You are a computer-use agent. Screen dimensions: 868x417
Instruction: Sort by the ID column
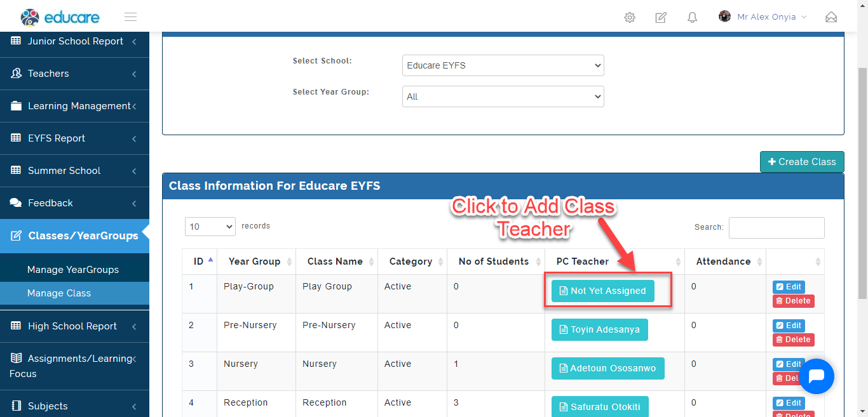click(x=199, y=261)
